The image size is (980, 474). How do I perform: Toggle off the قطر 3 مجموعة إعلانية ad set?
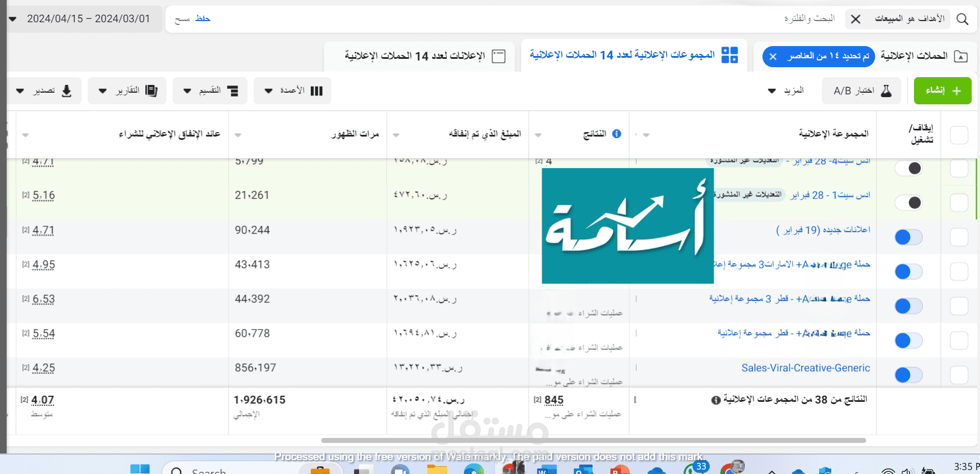click(x=909, y=306)
